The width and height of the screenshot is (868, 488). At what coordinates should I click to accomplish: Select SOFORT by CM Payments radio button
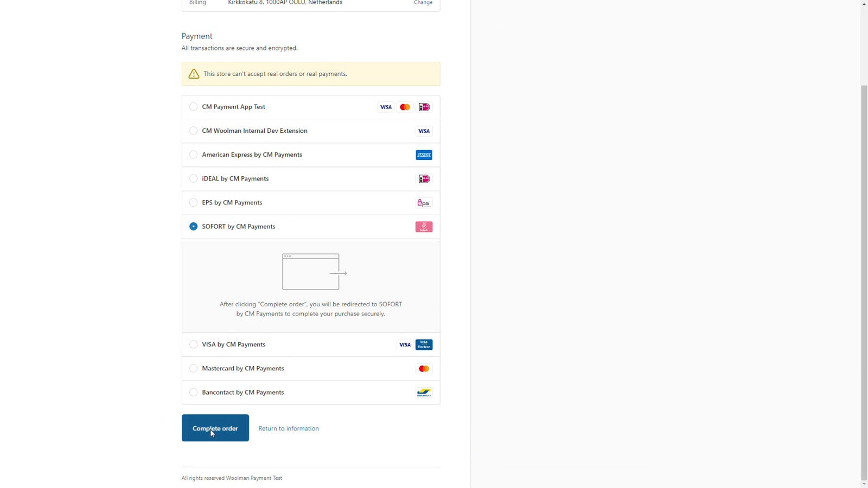click(193, 226)
